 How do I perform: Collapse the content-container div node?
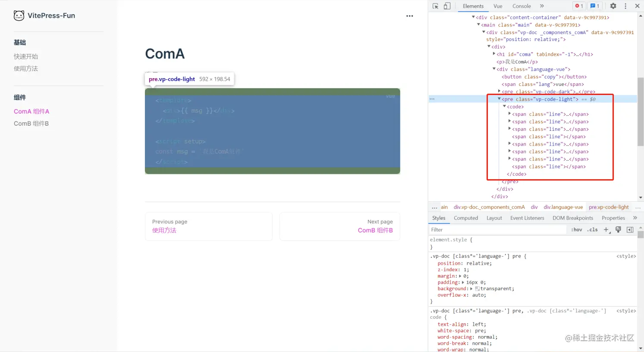tap(473, 17)
